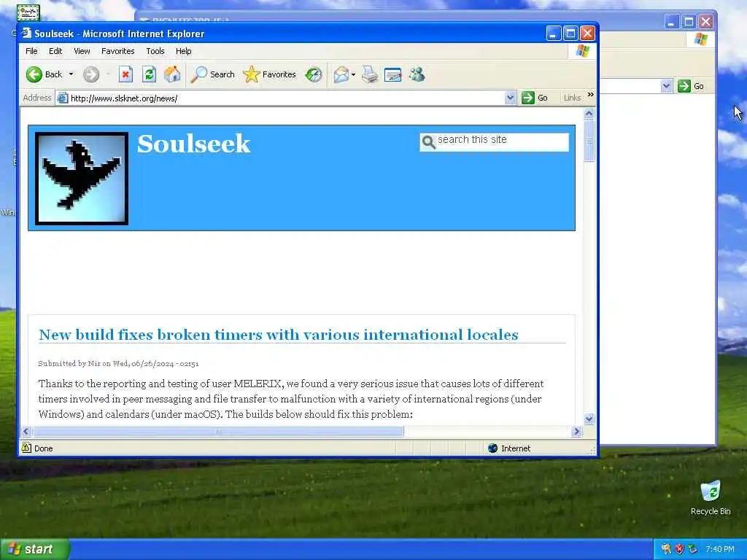Click the Done status icon

pos(27,448)
